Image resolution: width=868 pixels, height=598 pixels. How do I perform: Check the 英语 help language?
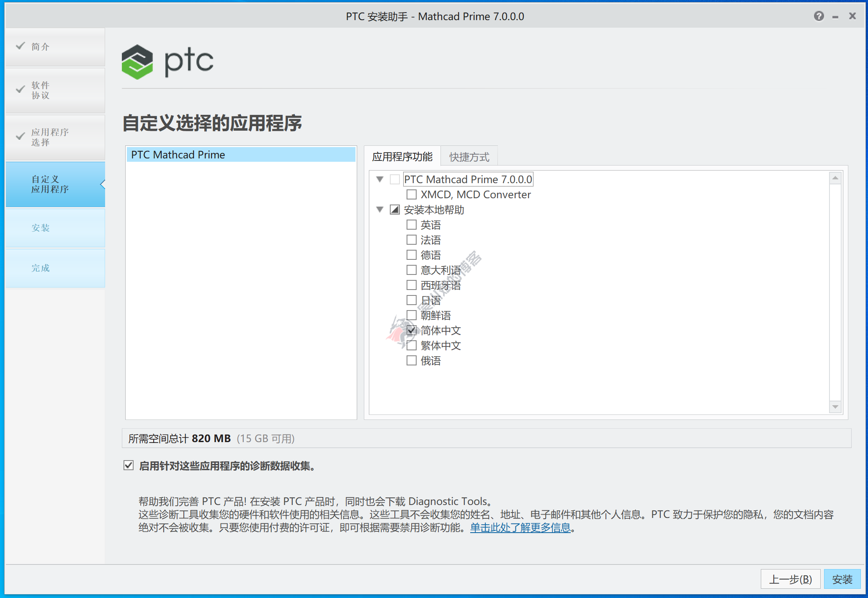411,225
